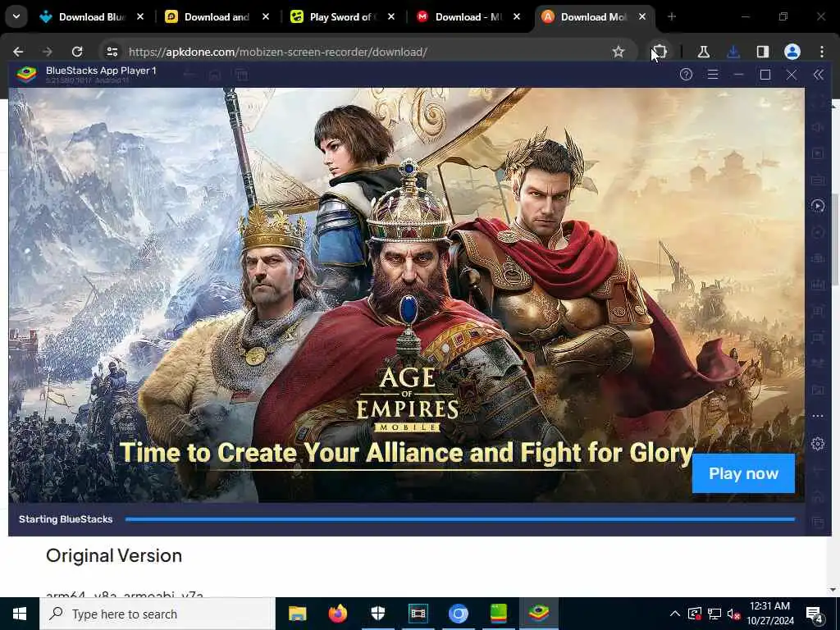Image resolution: width=840 pixels, height=630 pixels.
Task: Open the green app in taskbar
Action: point(498,614)
